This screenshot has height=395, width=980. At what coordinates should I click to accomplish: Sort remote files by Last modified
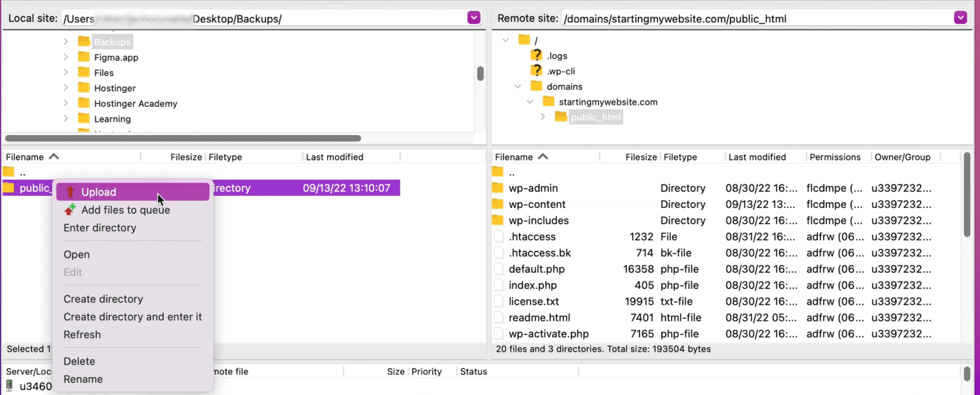(x=757, y=157)
